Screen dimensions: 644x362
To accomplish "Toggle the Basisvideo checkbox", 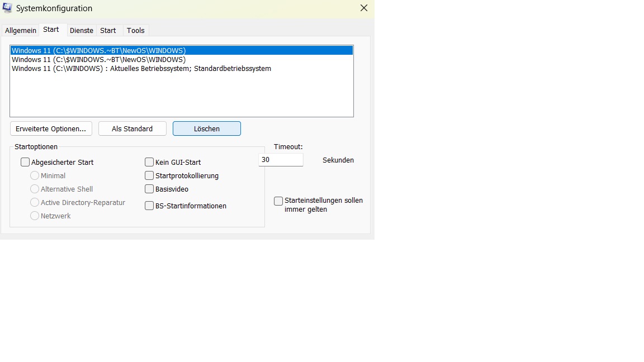I will point(149,189).
